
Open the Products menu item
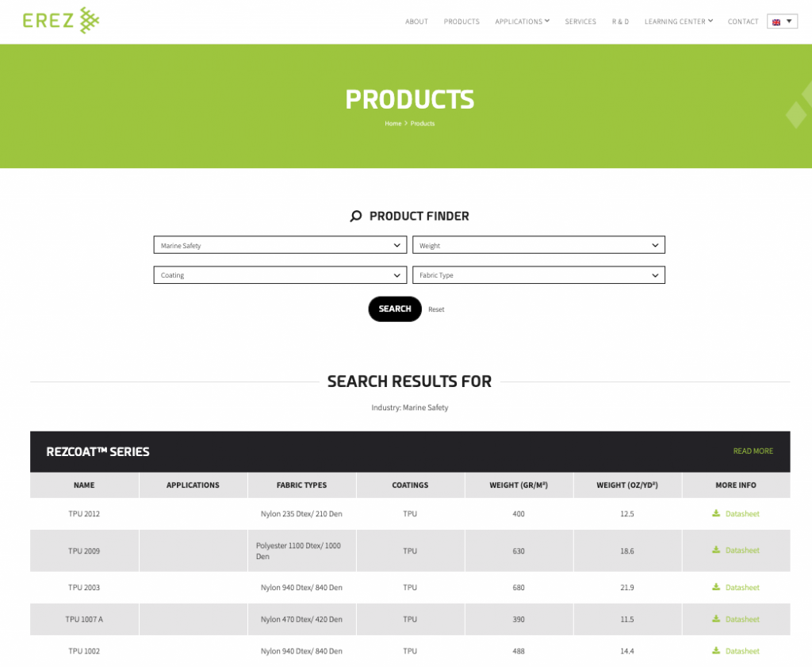click(x=462, y=21)
